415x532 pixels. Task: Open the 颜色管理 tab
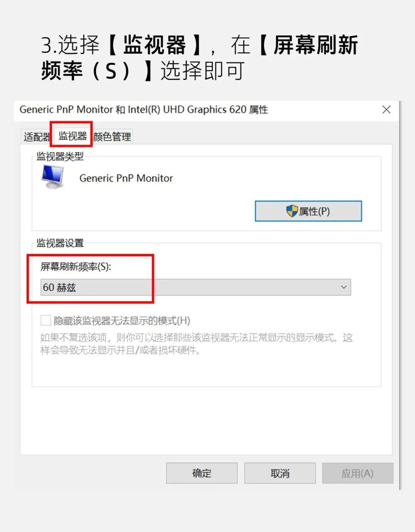pos(112,137)
